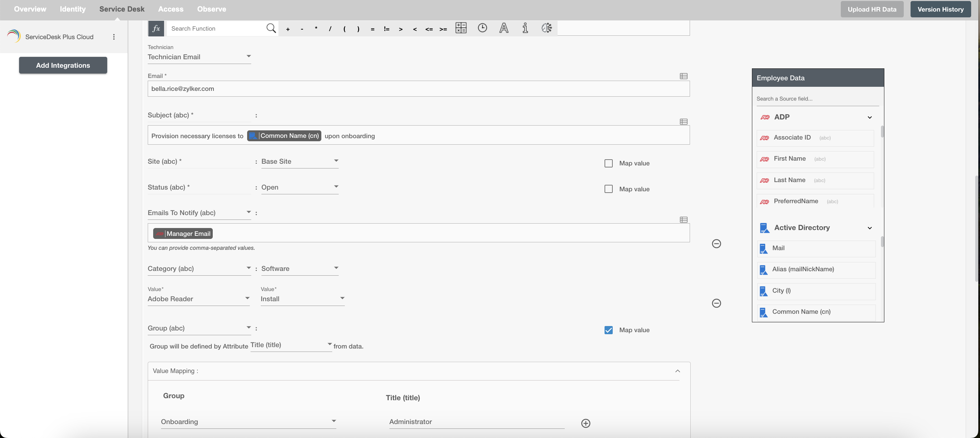980x438 pixels.
Task: Go to the Access tab
Action: point(171,9)
